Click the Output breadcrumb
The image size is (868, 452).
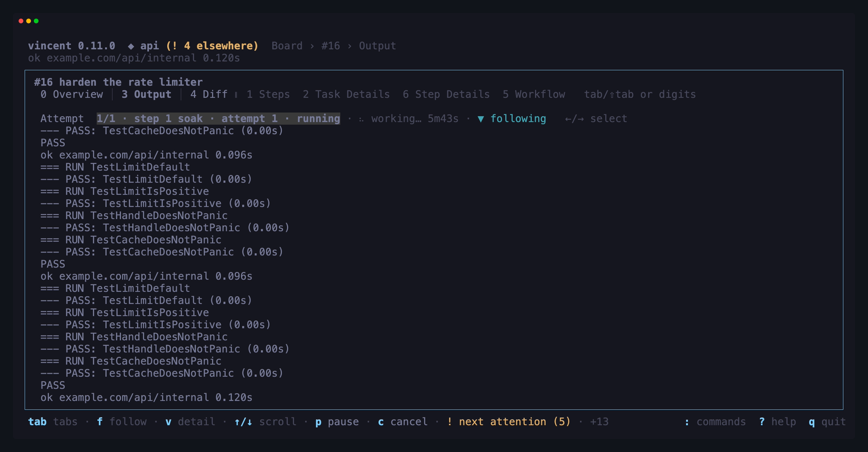[377, 46]
